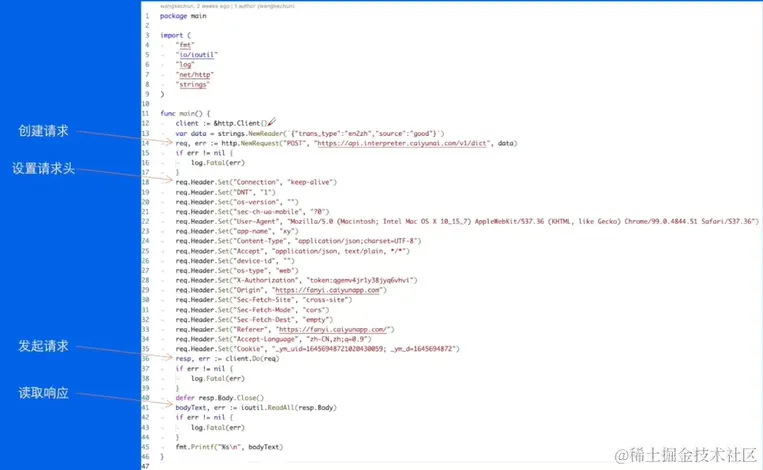Click the 'client.Do(req)' line

(227, 359)
